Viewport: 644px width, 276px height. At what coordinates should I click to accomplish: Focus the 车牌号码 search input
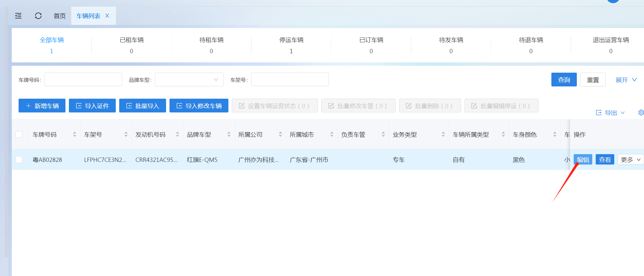point(83,80)
